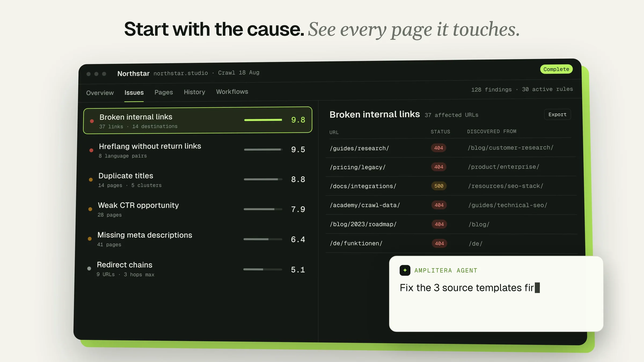Click the URL /academy/crawl-data/
644x362 pixels.
click(365, 205)
